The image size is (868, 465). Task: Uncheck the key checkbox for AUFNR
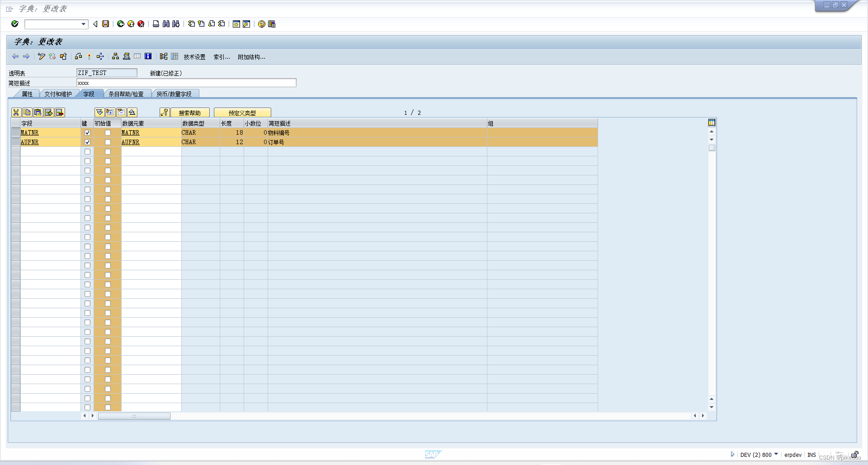pyautogui.click(x=87, y=142)
